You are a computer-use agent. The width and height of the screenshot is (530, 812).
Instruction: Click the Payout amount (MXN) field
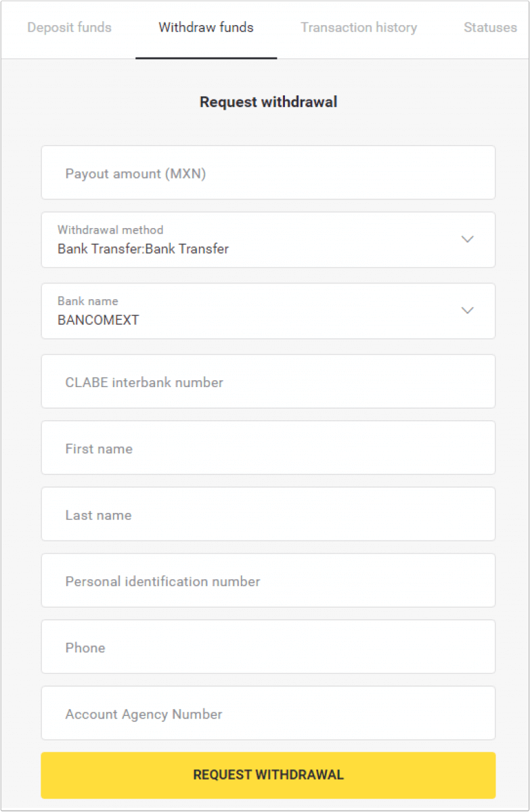point(268,173)
